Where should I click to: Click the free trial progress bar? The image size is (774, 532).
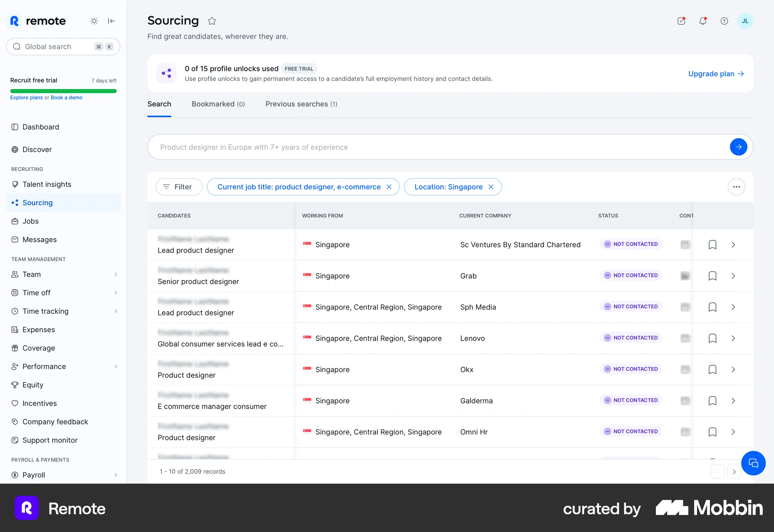coord(63,91)
